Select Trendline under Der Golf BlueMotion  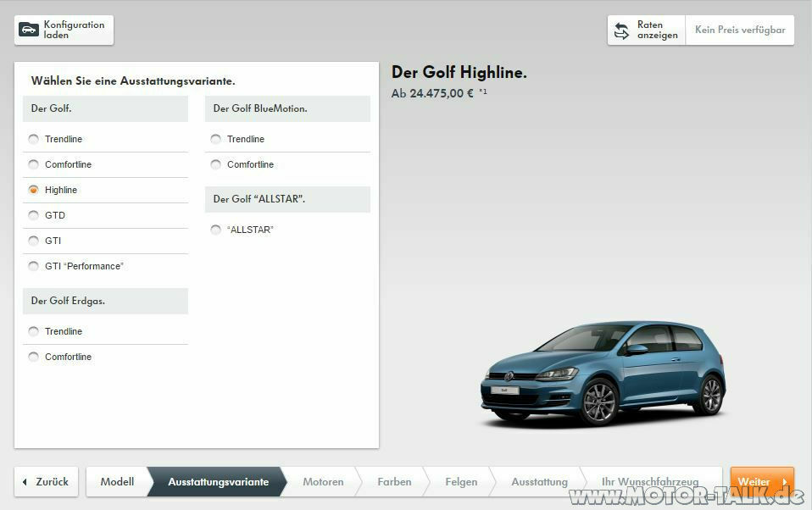216,139
